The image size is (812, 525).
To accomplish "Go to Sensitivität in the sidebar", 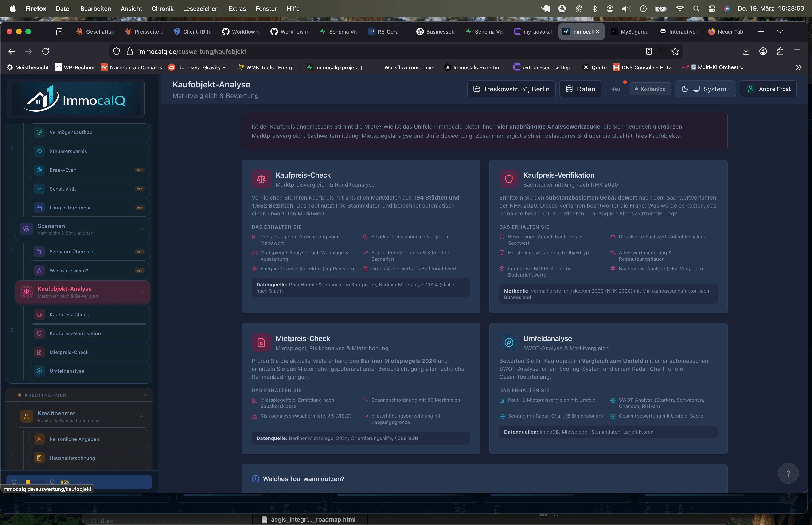I will coord(89,189).
